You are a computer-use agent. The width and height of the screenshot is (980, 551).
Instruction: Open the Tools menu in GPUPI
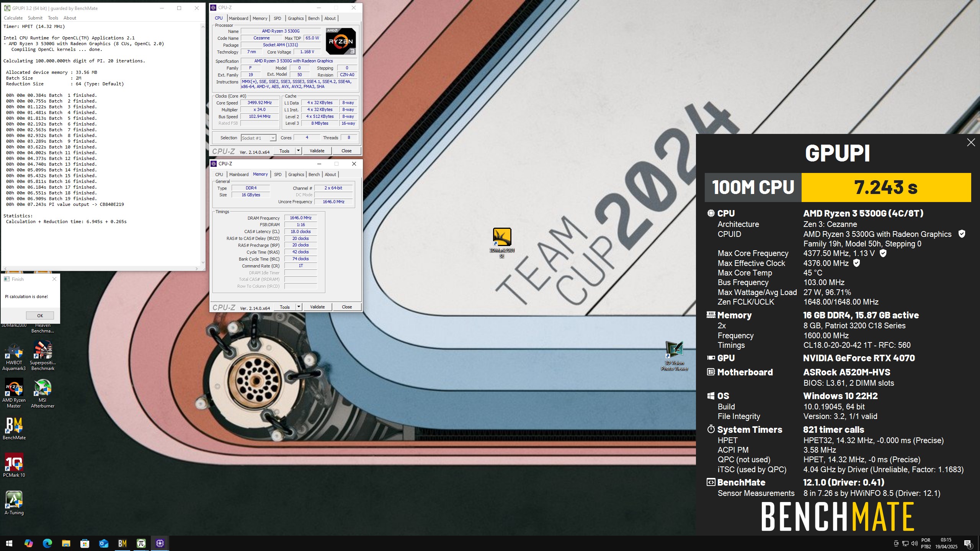(x=53, y=18)
